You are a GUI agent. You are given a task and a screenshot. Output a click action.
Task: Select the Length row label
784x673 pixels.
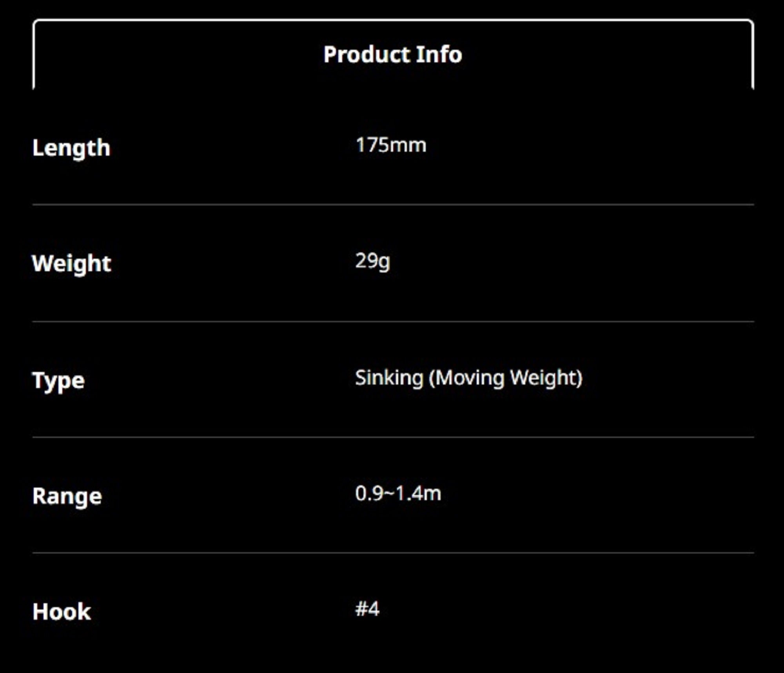(x=71, y=148)
